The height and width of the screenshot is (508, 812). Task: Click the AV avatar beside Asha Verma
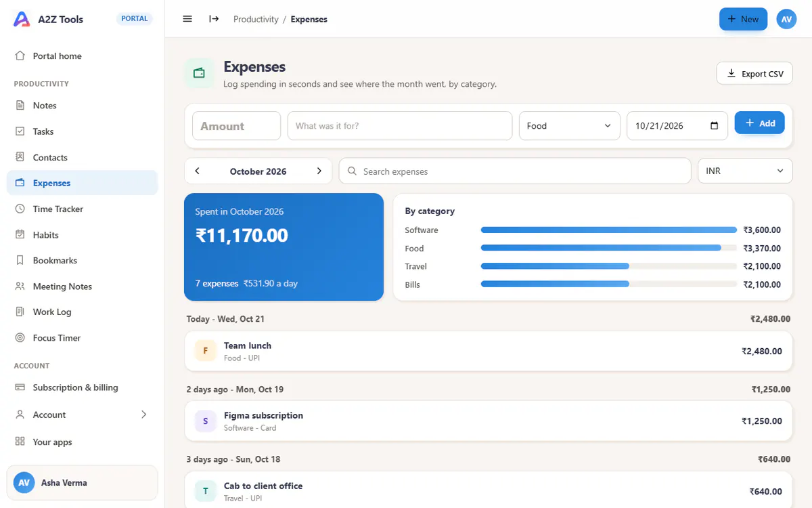click(x=24, y=483)
